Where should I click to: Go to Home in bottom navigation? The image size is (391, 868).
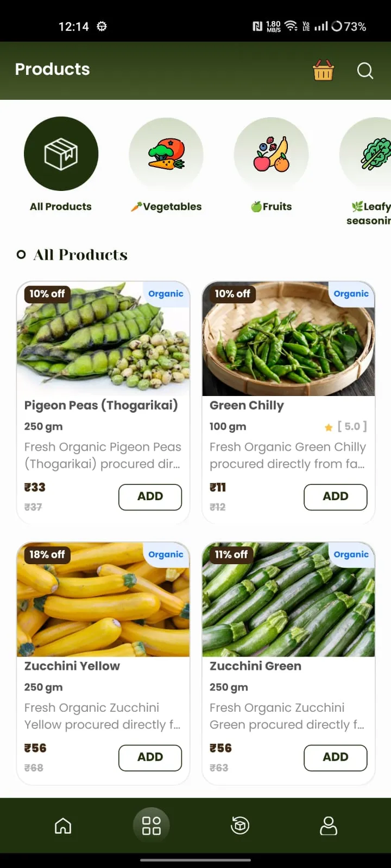coord(63,826)
